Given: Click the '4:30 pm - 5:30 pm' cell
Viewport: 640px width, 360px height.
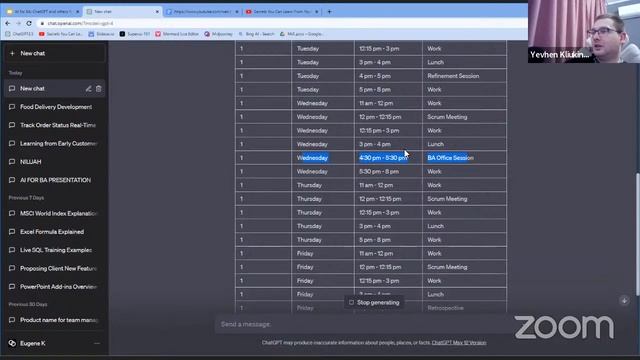Looking at the screenshot, I should [388, 158].
